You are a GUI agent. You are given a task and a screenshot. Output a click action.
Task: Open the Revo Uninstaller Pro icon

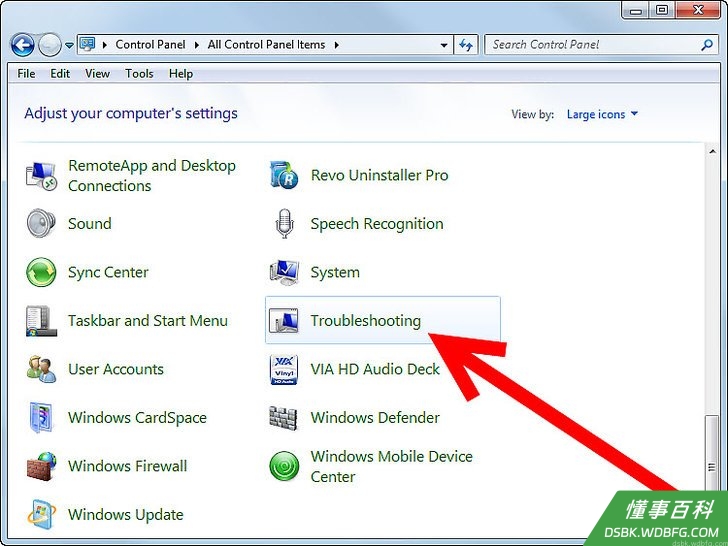click(284, 175)
